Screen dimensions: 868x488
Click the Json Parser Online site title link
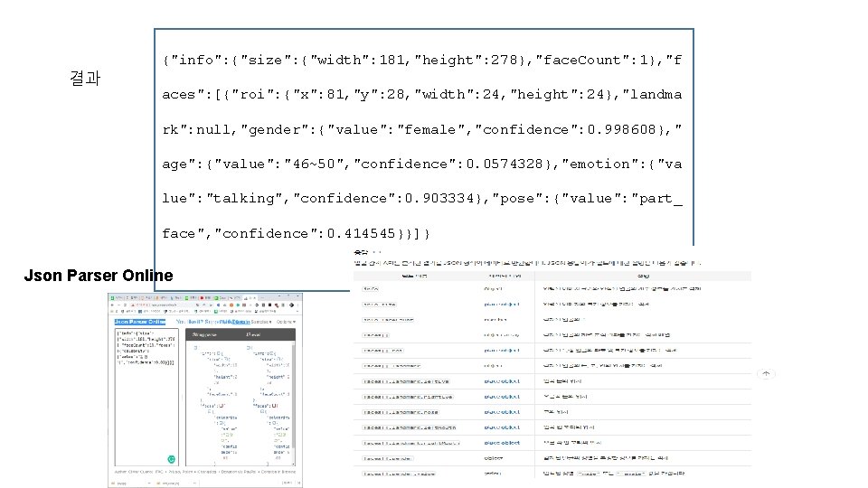[140, 322]
